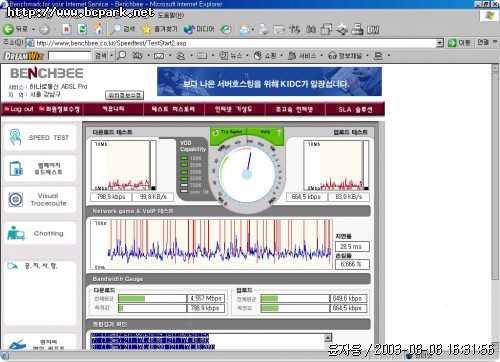Image resolution: width=500 pixels, height=362 pixels.
Task: Click the DreamWiz toolbar search input field
Action: [69, 55]
